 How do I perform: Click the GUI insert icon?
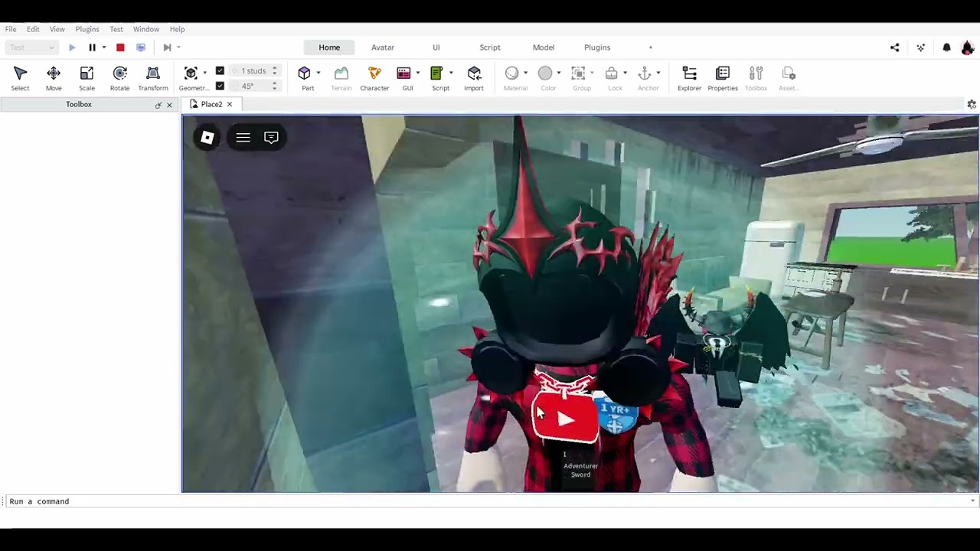(x=403, y=73)
